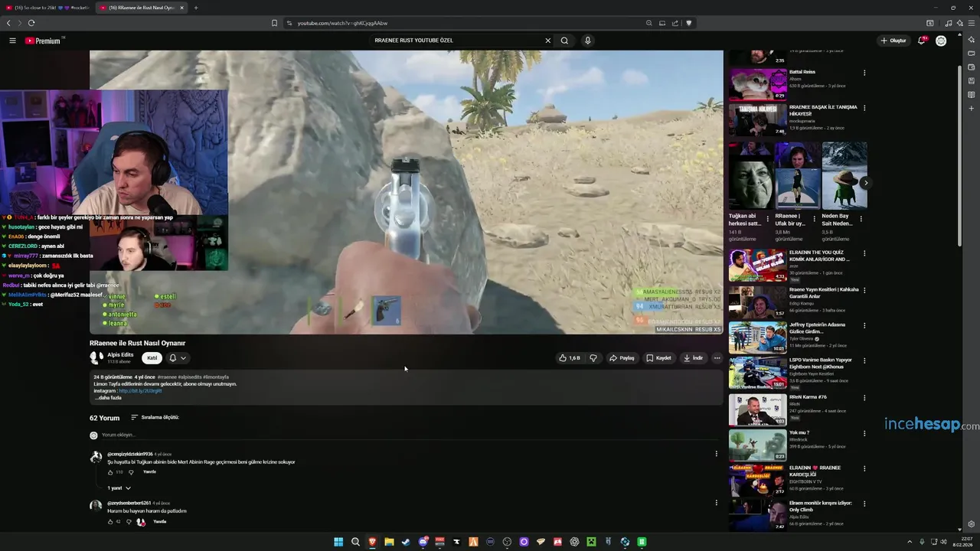Click the Brave Shields icon in address bar
This screenshot has height=551, width=980.
pyautogui.click(x=688, y=23)
